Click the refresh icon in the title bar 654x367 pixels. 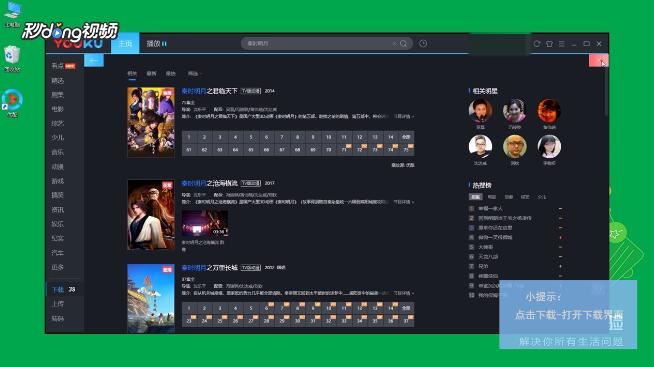point(537,43)
